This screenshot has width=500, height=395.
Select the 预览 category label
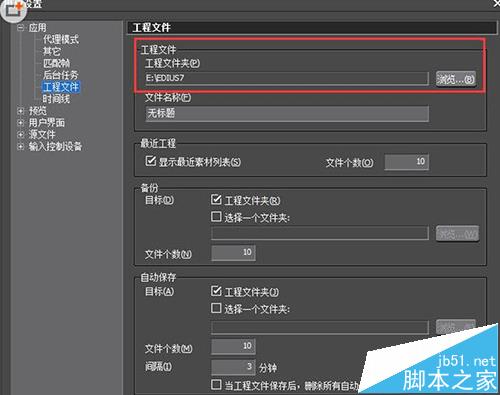coord(37,111)
